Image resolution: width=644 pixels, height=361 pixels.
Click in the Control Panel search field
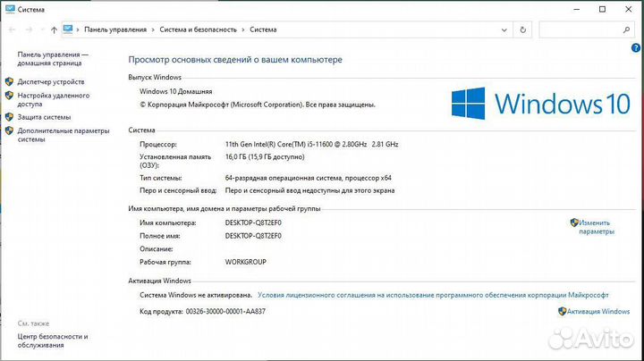click(x=585, y=29)
